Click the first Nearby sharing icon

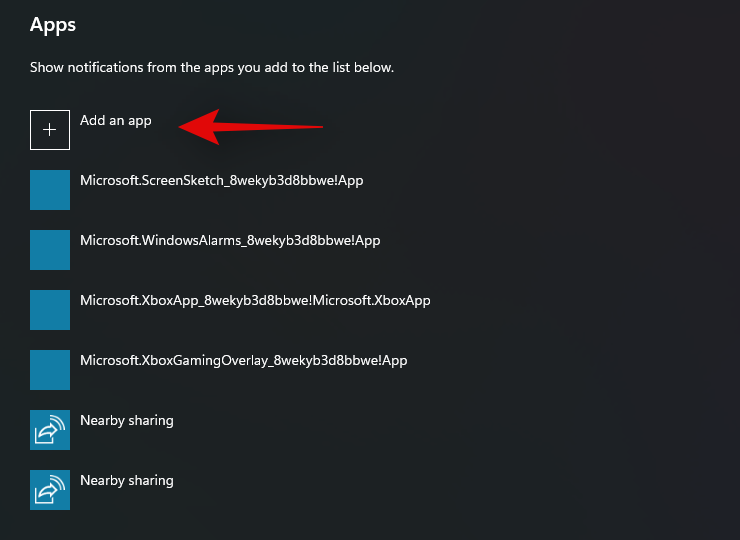[50, 430]
